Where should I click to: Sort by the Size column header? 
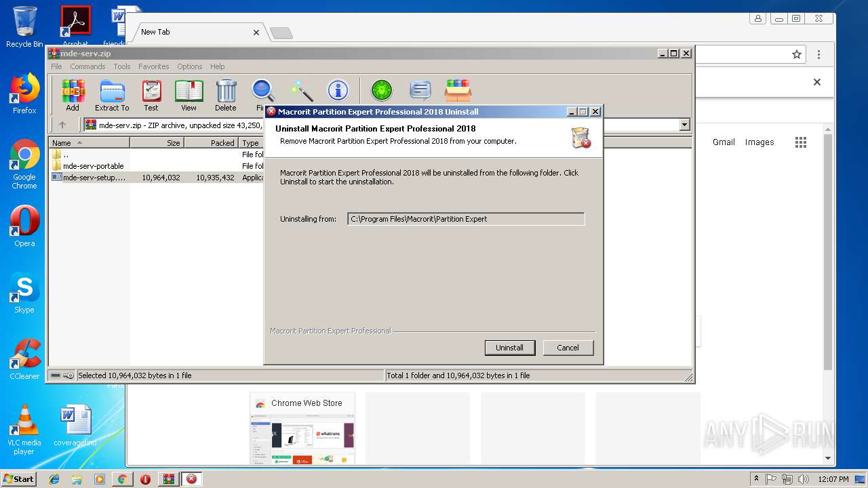[157, 143]
